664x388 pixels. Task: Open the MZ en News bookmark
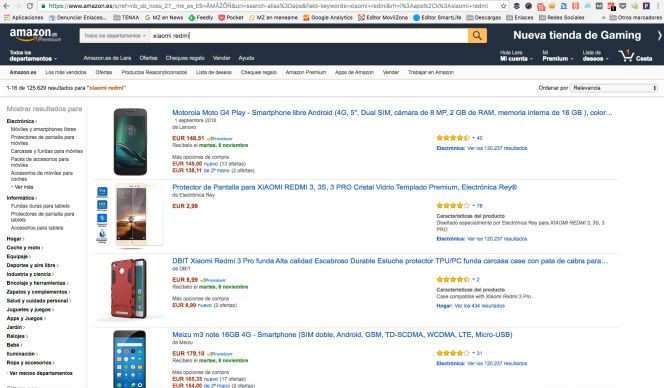click(164, 18)
